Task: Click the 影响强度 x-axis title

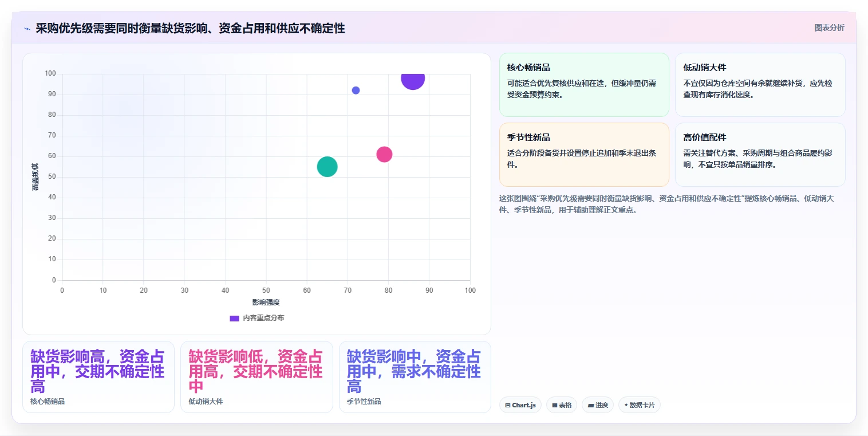Action: coord(266,302)
